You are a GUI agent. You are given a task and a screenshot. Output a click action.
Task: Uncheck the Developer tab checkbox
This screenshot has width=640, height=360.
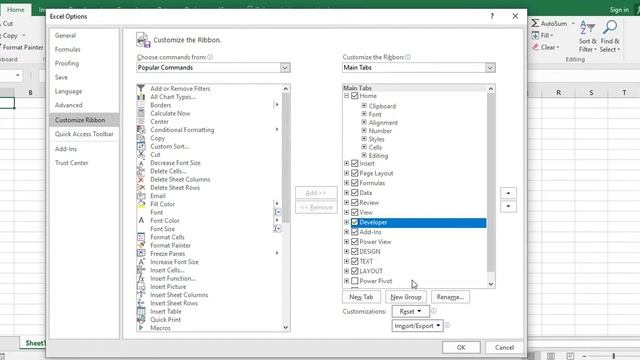(355, 222)
